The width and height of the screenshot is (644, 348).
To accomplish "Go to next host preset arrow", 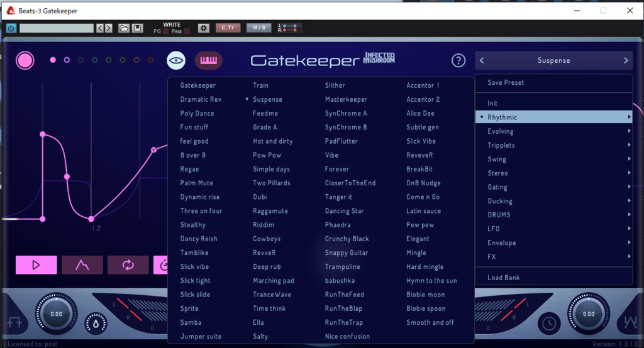I will point(108,28).
